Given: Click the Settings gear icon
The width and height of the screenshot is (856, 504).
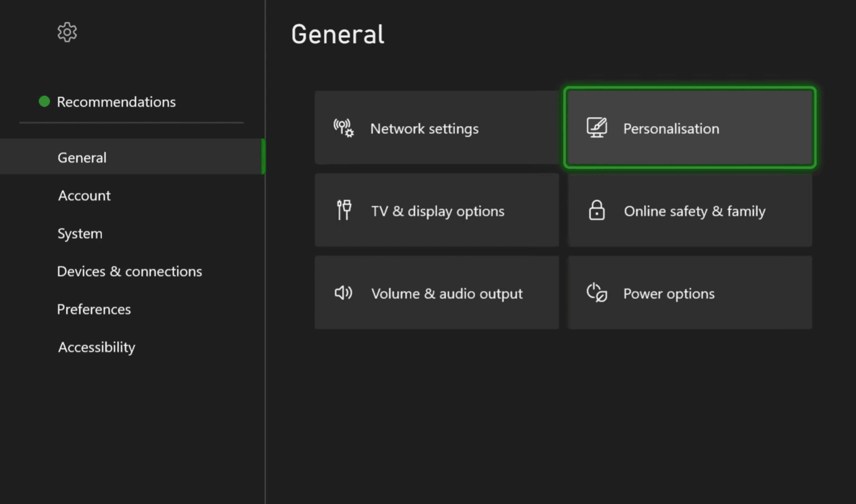Looking at the screenshot, I should click(x=67, y=32).
